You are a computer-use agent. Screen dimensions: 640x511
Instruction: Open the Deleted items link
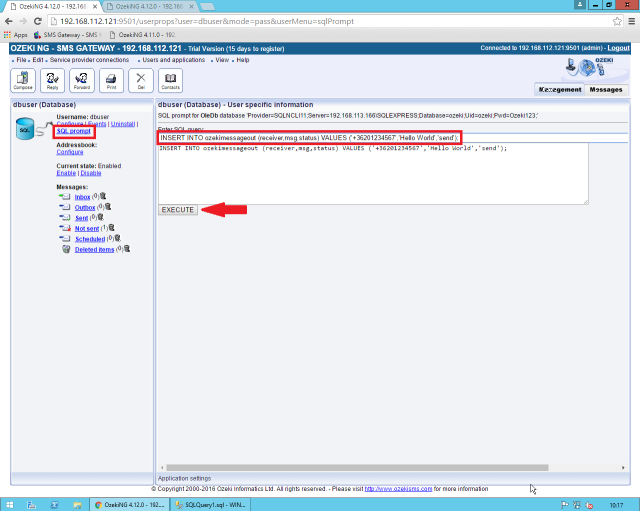(x=94, y=249)
